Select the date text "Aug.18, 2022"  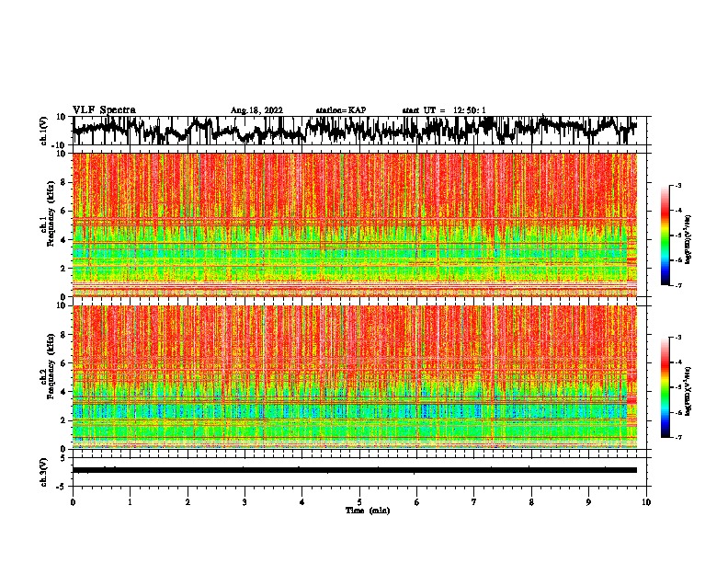click(x=256, y=110)
